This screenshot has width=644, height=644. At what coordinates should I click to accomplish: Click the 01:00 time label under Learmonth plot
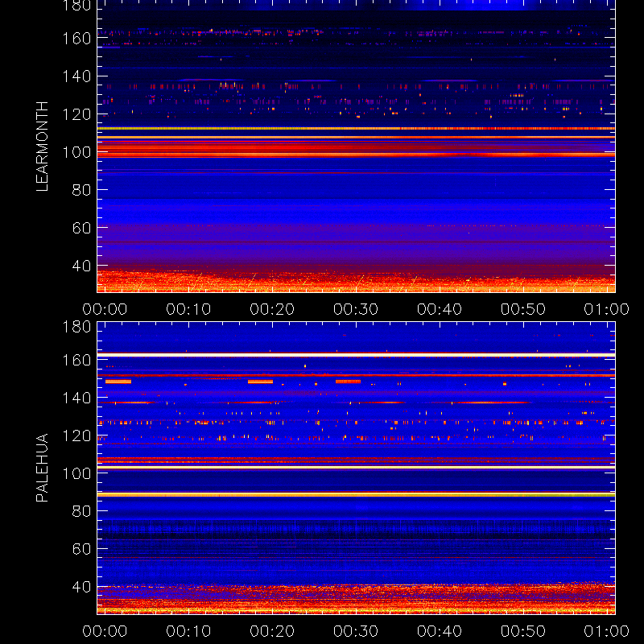(607, 309)
